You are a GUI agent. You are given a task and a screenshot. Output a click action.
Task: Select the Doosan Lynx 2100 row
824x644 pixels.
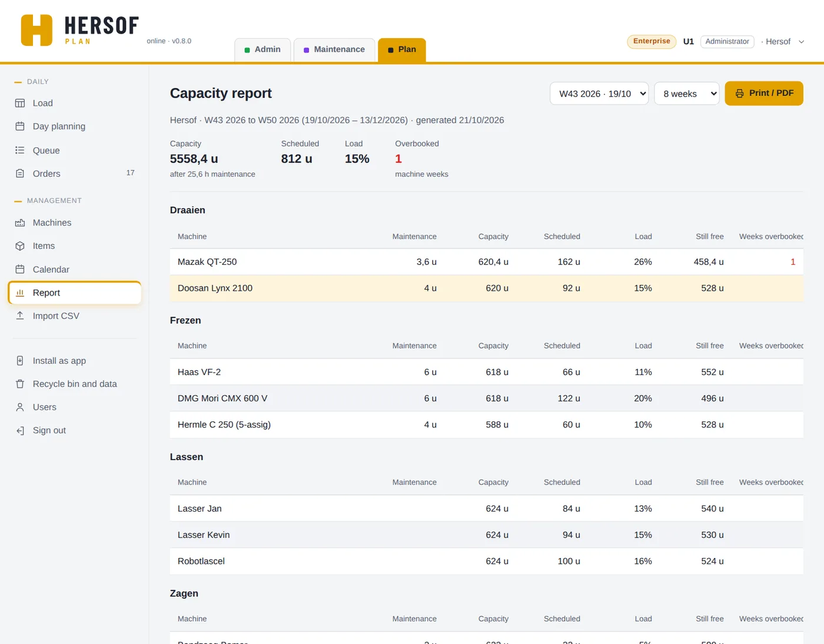(486, 288)
